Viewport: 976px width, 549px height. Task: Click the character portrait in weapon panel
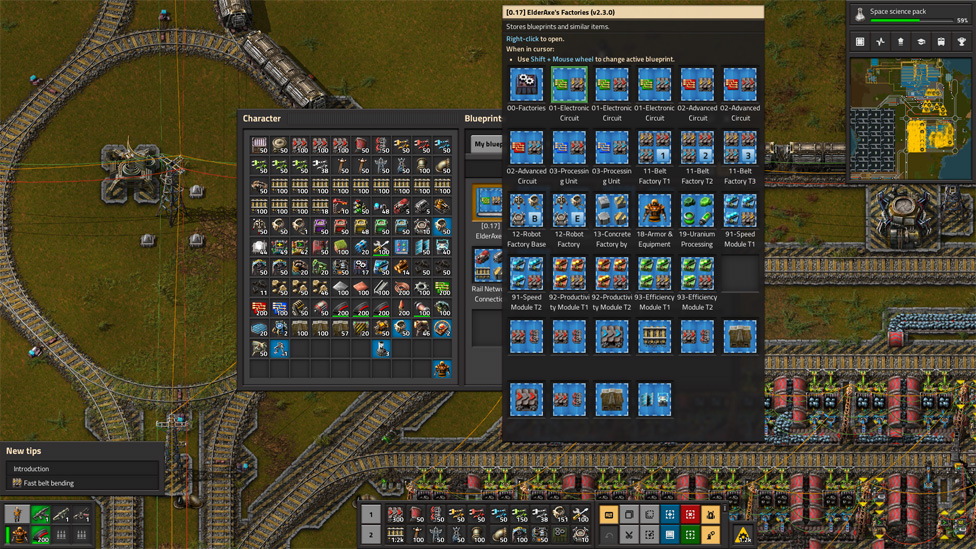17,514
